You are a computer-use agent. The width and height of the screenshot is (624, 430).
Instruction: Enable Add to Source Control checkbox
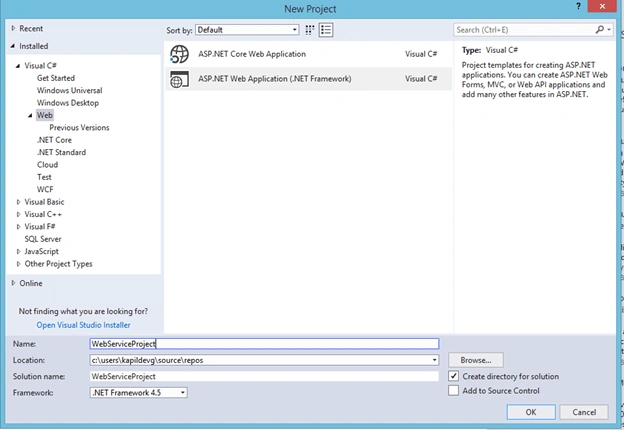coord(453,391)
